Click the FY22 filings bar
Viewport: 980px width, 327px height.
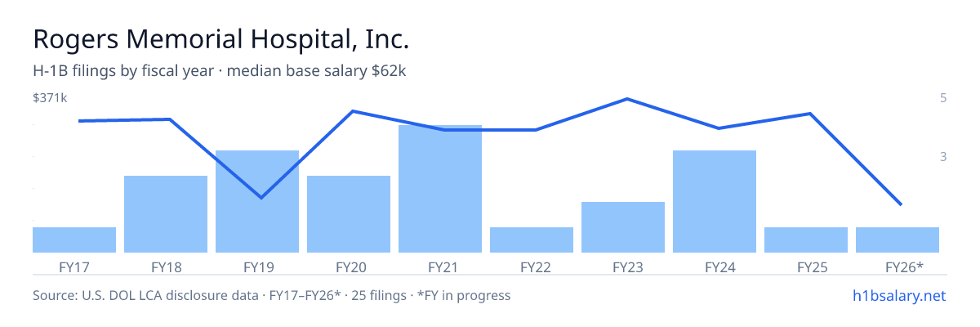click(532, 240)
